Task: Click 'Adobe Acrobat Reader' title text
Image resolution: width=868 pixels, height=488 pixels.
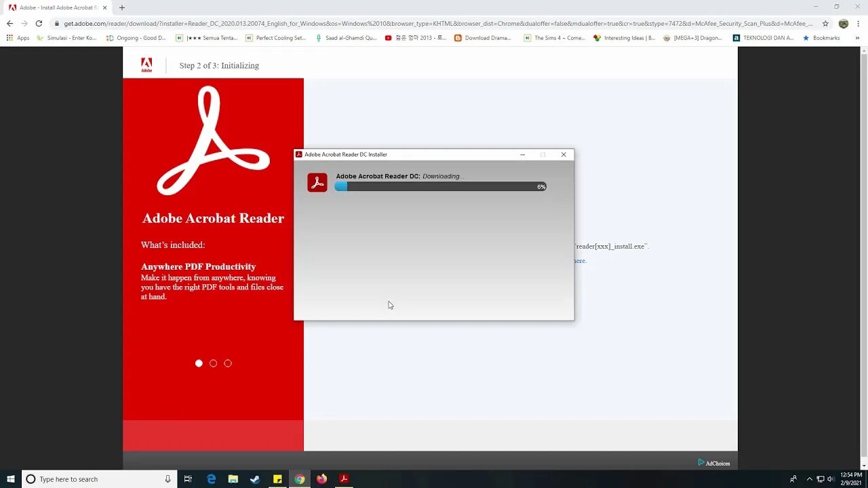Action: coord(213,218)
